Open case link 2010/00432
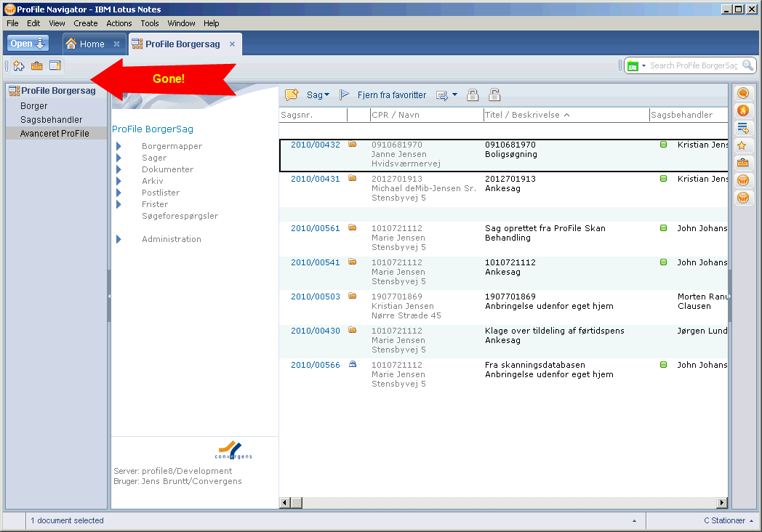Viewport: 762px width, 532px height. (x=316, y=145)
